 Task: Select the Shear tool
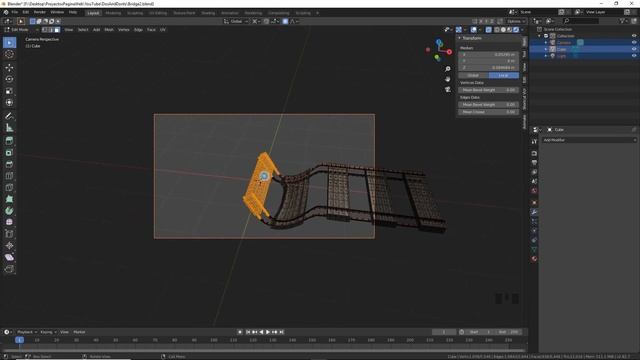[x=9, y=258]
